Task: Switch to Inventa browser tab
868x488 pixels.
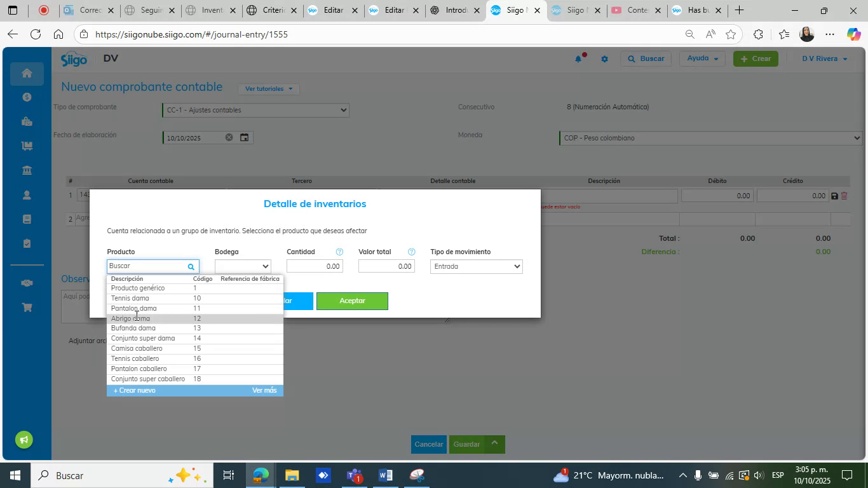Action: [211, 10]
